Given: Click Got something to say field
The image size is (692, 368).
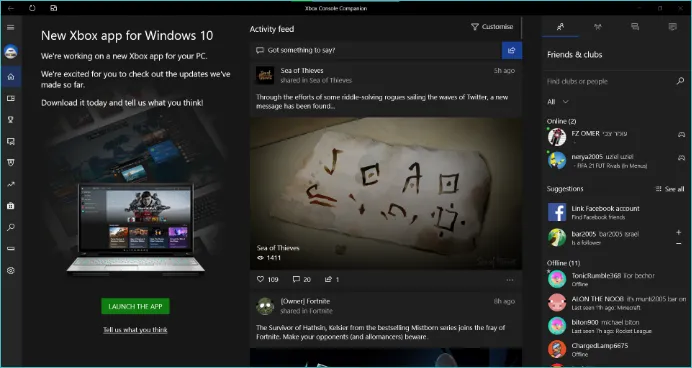Looking at the screenshot, I should 376,50.
